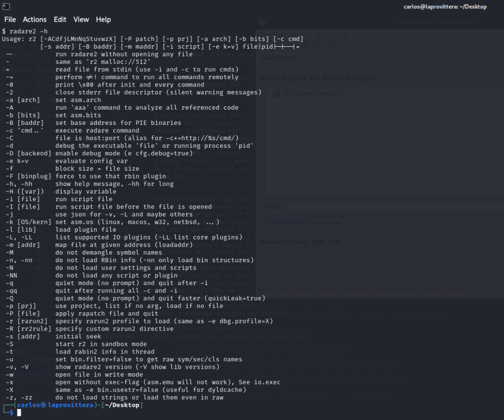Switch to the Tree View tab
The height and width of the screenshot is (420, 504).
[286, 222]
